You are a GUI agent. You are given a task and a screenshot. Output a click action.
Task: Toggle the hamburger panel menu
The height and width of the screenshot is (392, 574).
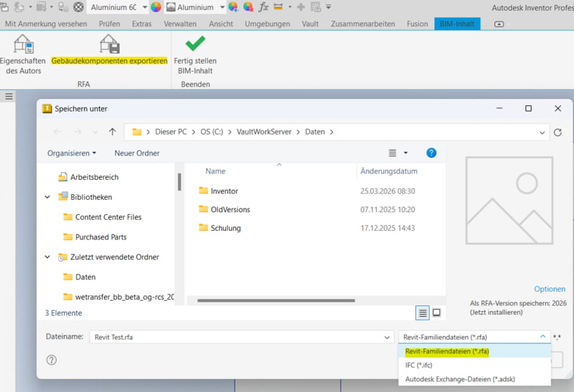click(9, 96)
